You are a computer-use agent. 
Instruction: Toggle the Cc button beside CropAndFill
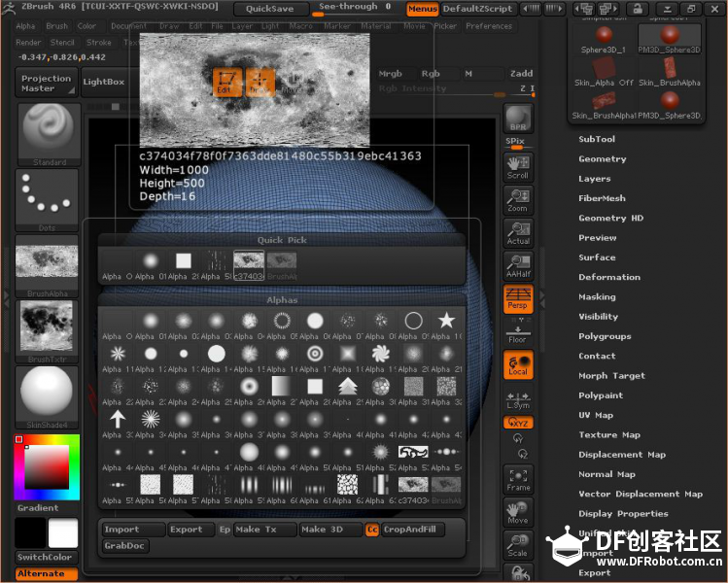[372, 530]
